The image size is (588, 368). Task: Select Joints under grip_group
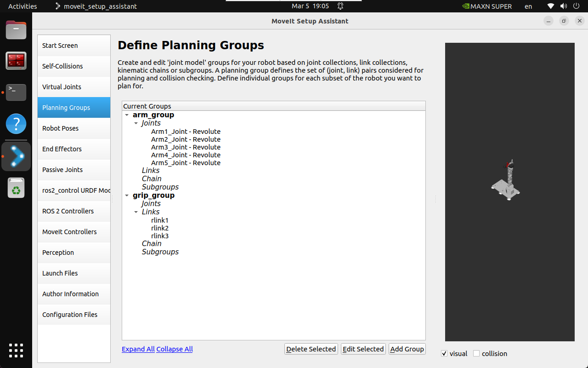coord(151,204)
